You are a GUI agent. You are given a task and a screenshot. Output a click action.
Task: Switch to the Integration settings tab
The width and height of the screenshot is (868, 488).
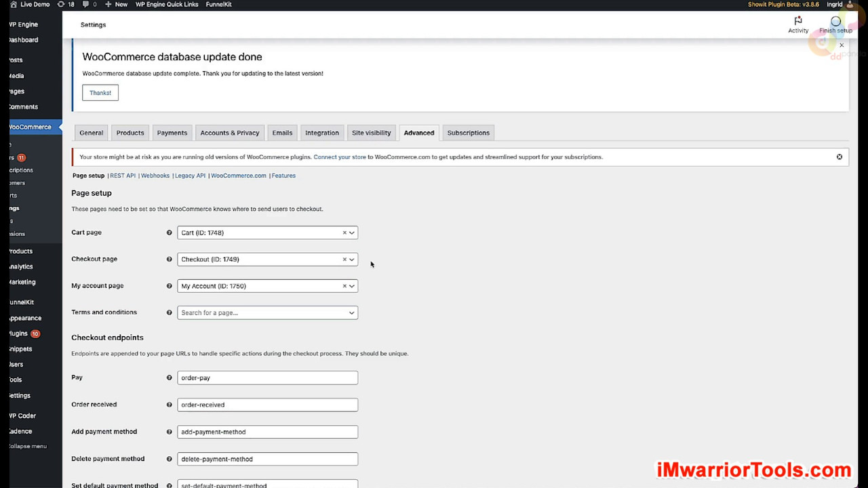(x=322, y=133)
